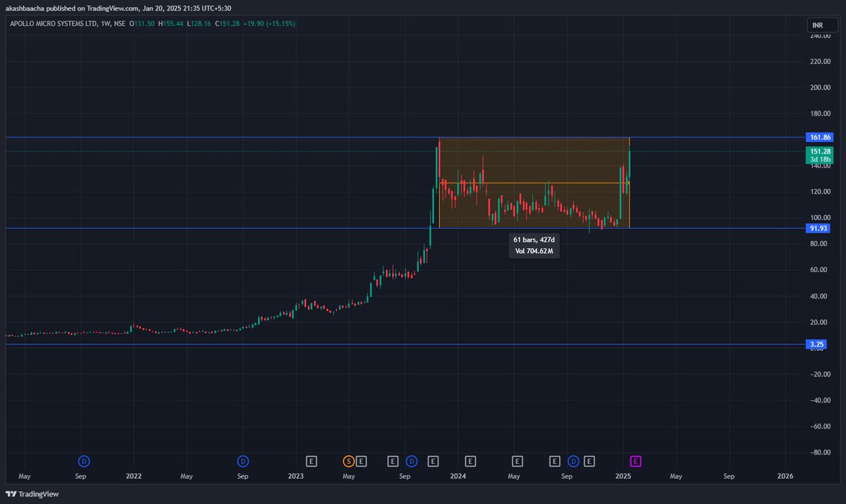Click the 'Vol 704.62M' volume text
846x504 pixels.
pos(534,251)
